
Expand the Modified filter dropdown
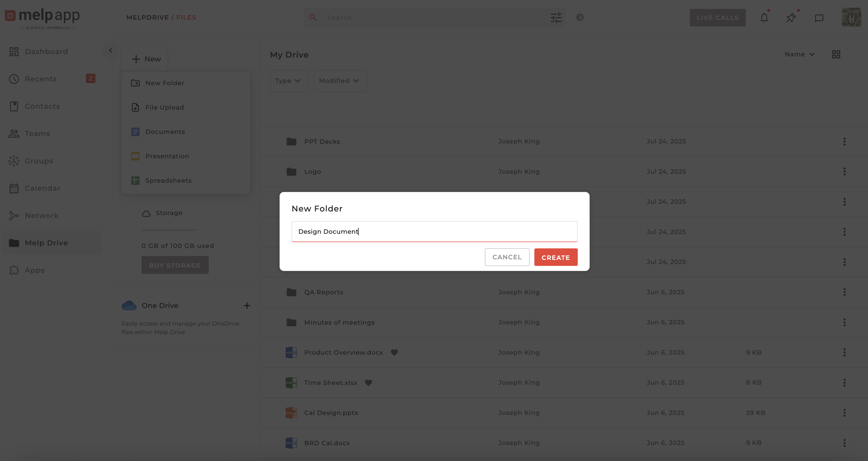(x=340, y=81)
